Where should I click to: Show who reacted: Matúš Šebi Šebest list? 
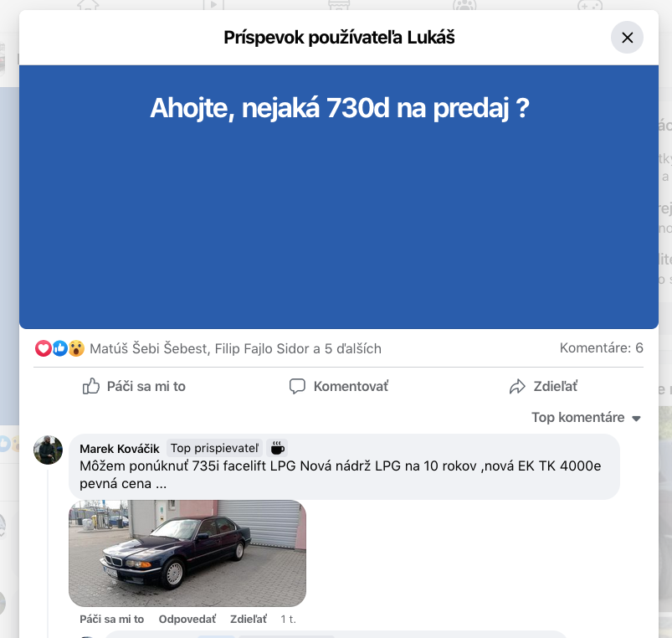coord(235,348)
